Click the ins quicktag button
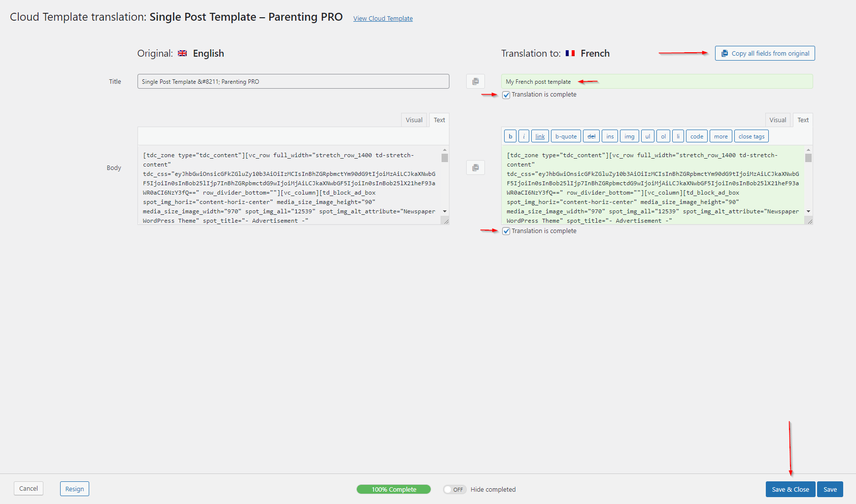856x504 pixels. tap(610, 136)
